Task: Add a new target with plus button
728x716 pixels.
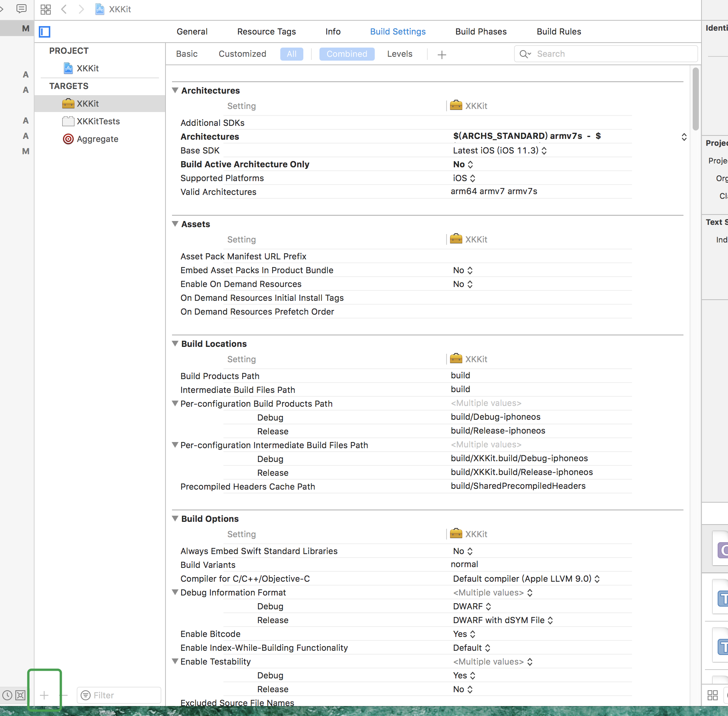Action: coord(44,695)
